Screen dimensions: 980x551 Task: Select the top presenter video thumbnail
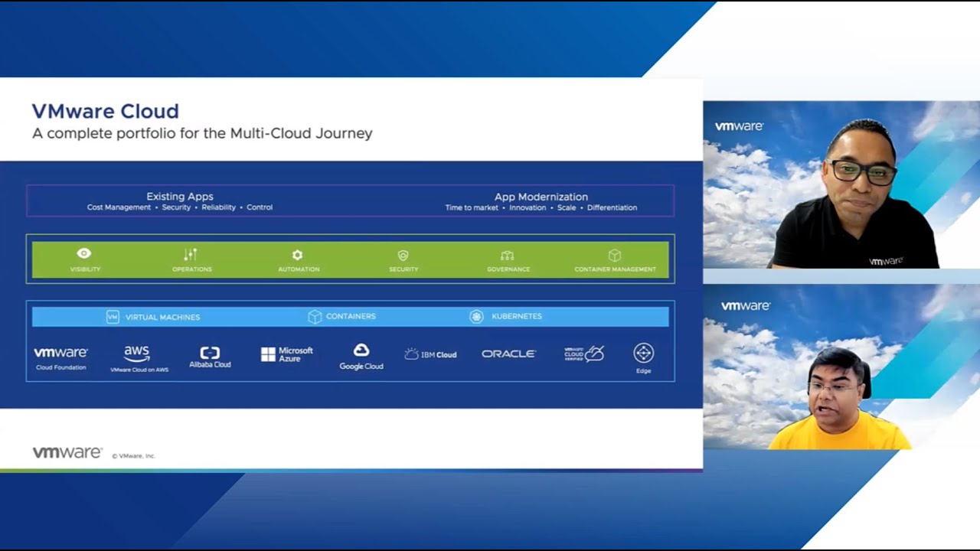coord(841,184)
